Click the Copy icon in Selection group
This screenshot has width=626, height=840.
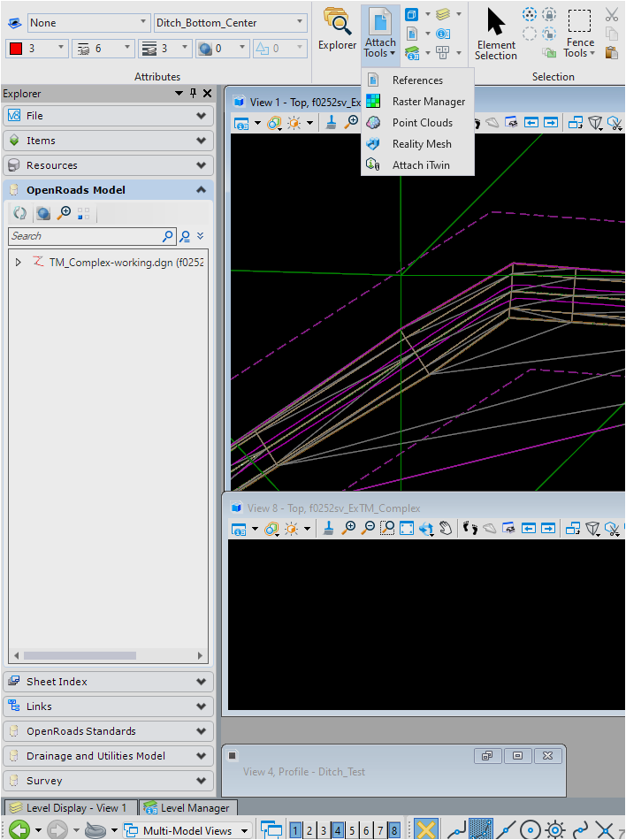pos(612,34)
